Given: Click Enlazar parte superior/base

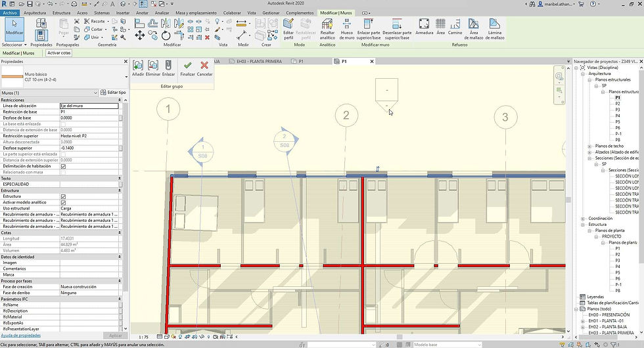Looking at the screenshot, I should point(369,29).
